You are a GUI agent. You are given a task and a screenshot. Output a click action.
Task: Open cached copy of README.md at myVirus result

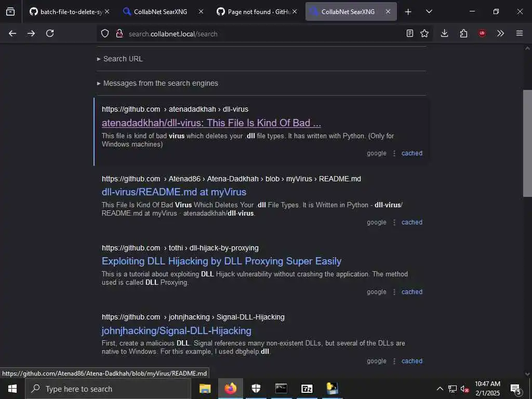412,222
